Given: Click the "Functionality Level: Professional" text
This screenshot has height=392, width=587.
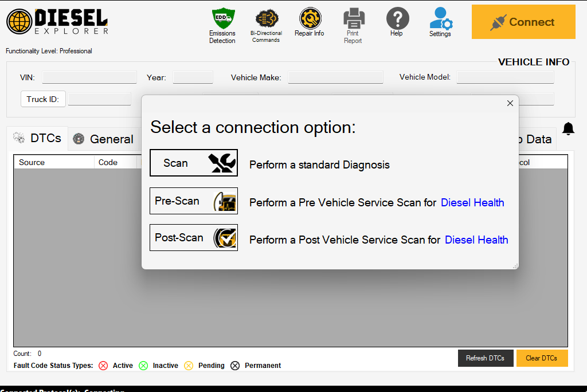Looking at the screenshot, I should tap(49, 51).
